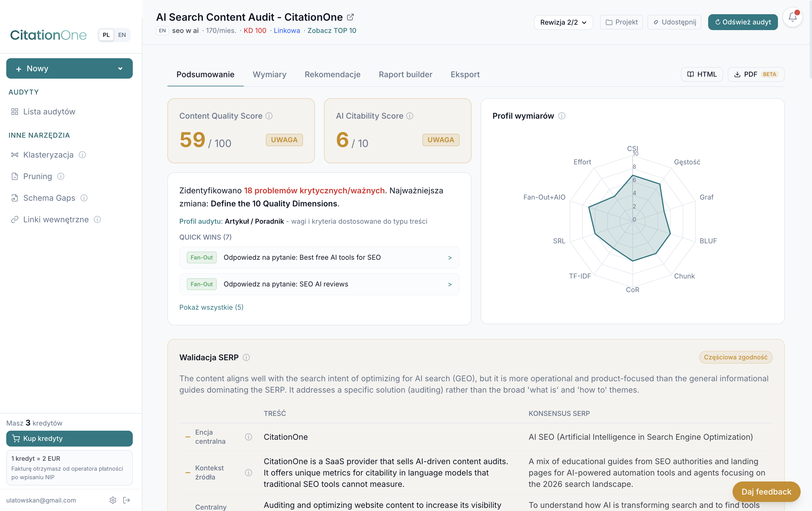Open the Eksport tab

point(465,74)
